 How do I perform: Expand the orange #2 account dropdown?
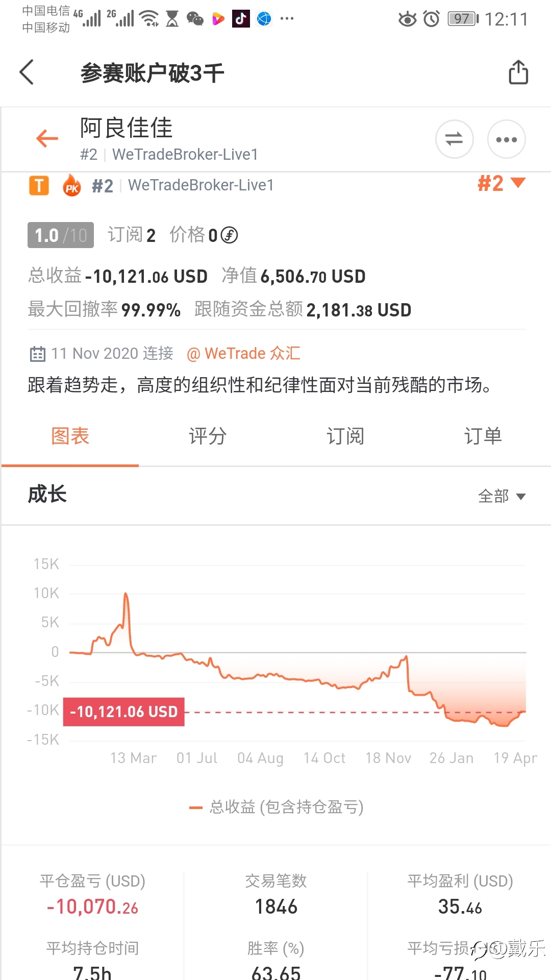point(501,183)
